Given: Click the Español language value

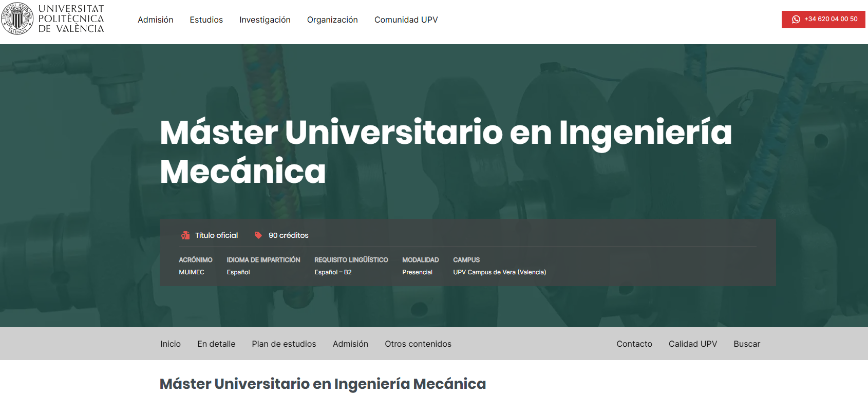Looking at the screenshot, I should pyautogui.click(x=238, y=272).
